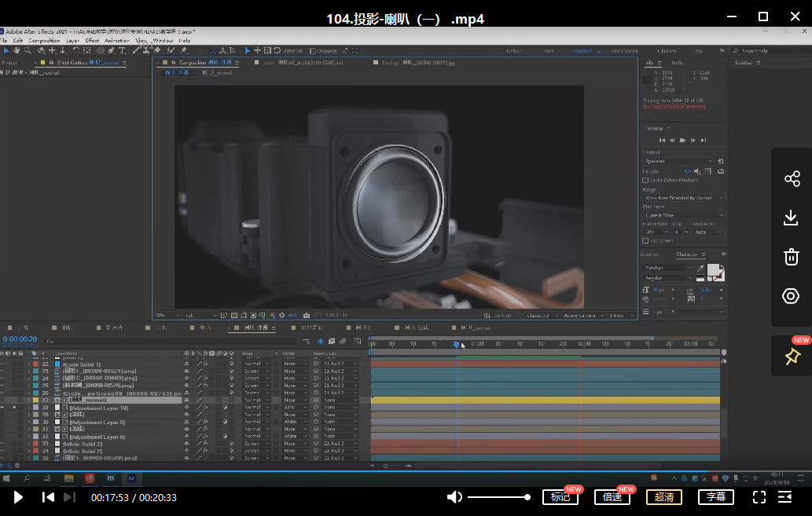Open the Effect menu

[x=92, y=40]
